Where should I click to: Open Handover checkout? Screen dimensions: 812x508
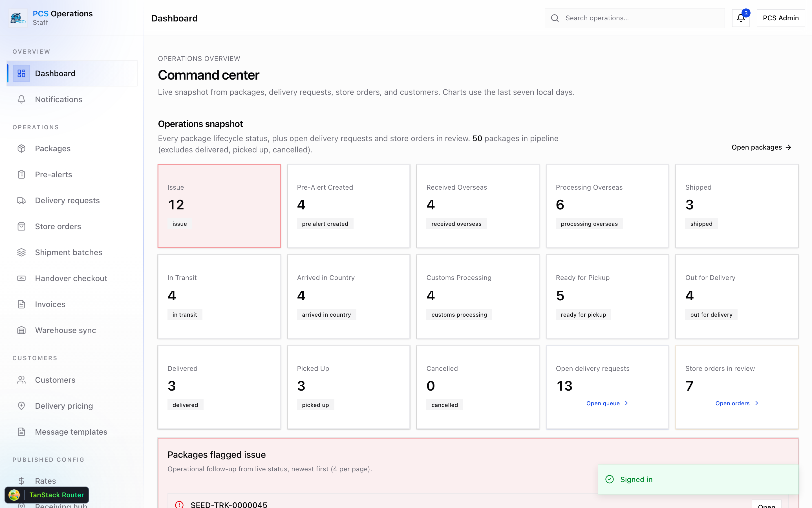click(72, 278)
